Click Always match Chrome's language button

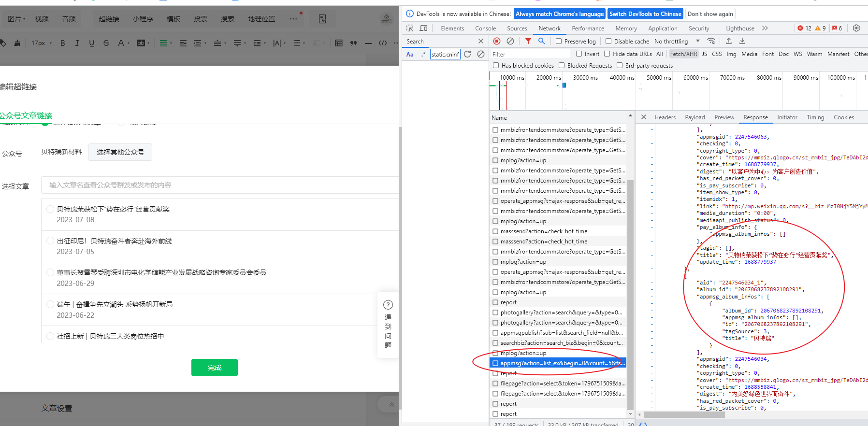tap(560, 14)
